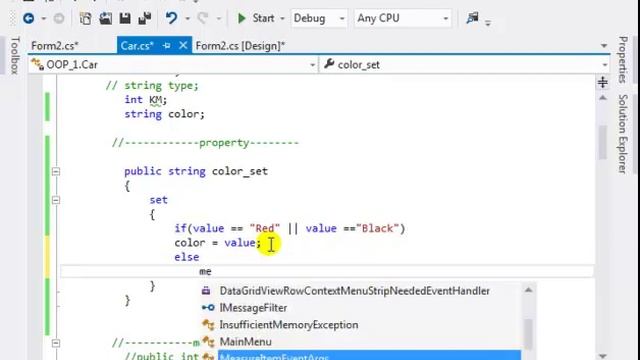This screenshot has width=640, height=360.
Task: Click the IntelliSense list scroll up arrow
Action: [x=529, y=290]
